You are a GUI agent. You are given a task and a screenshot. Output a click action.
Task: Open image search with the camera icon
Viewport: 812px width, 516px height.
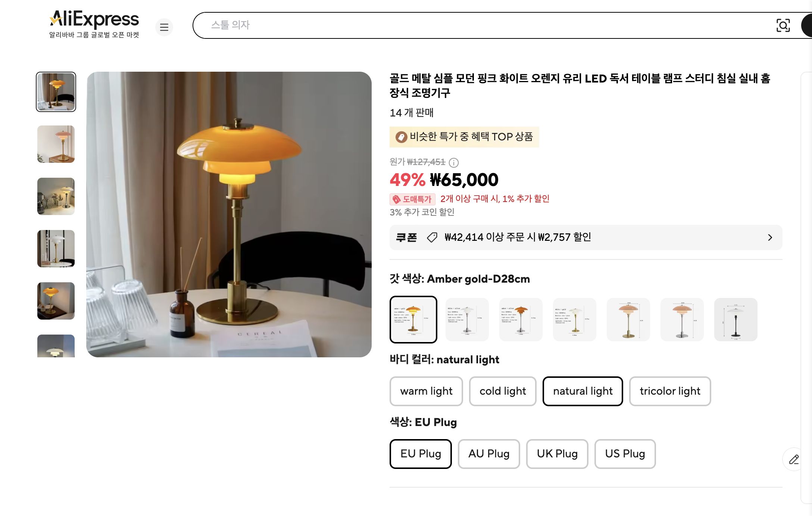pyautogui.click(x=784, y=25)
